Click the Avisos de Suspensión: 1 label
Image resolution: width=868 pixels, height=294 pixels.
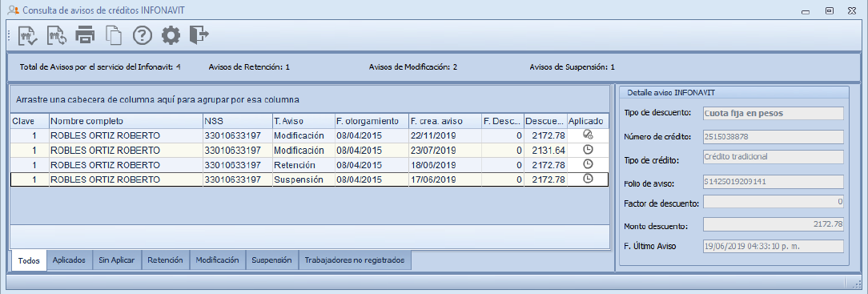click(x=573, y=67)
